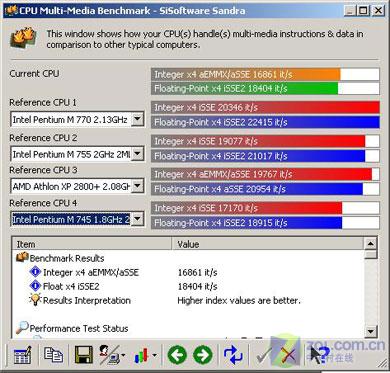
Task: Open the Reference CPU 2 dropdown arrow
Action: (x=137, y=154)
